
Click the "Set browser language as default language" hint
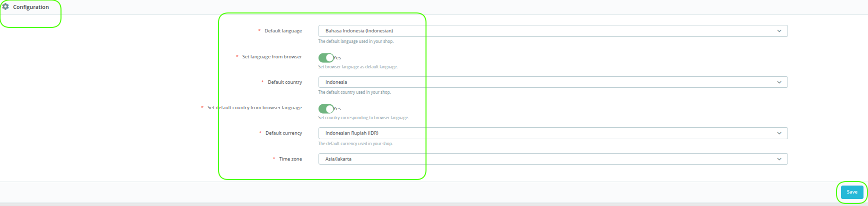[358, 67]
